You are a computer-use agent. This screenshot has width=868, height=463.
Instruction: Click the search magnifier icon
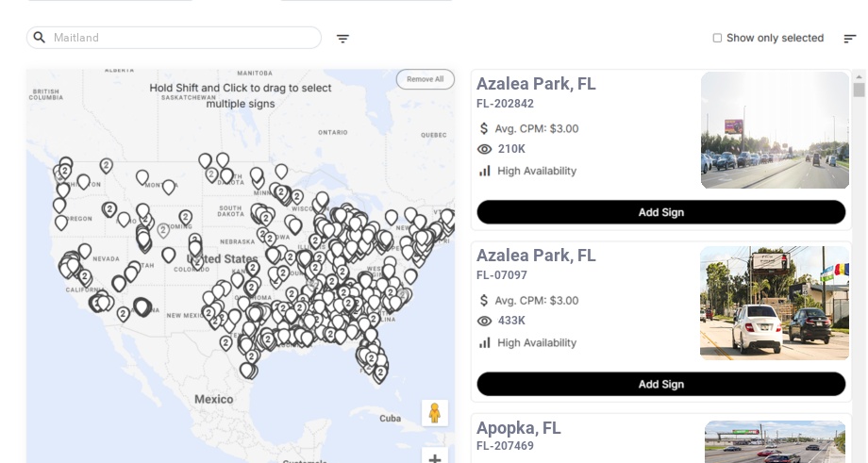click(40, 38)
